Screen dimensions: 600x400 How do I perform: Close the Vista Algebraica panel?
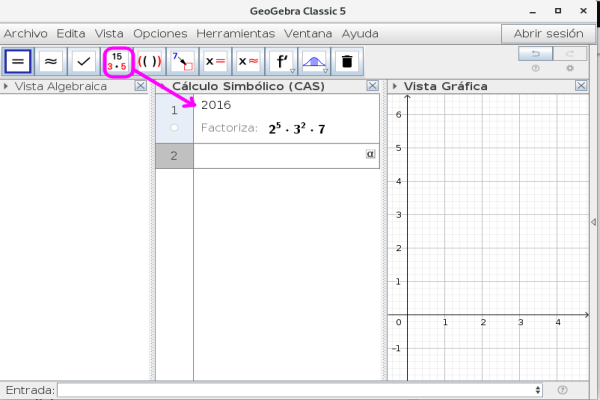[140, 86]
